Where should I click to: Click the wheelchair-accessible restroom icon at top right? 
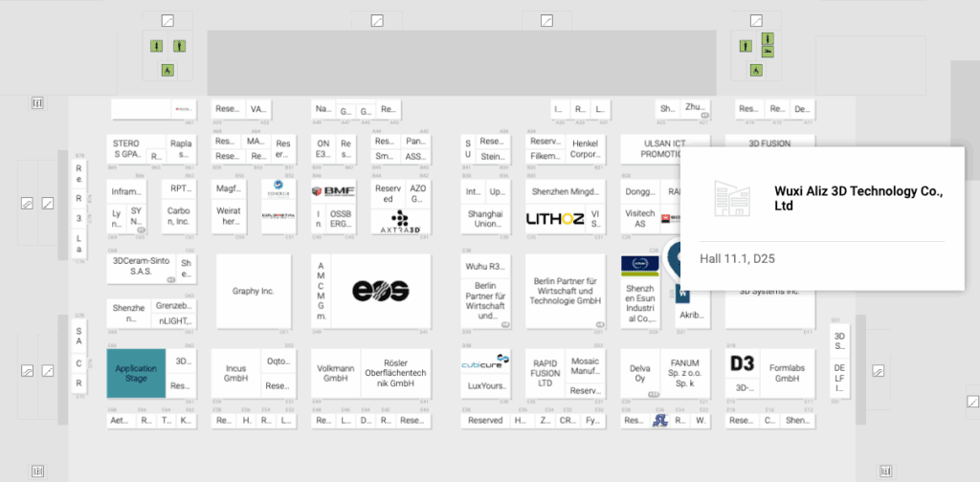755,70
